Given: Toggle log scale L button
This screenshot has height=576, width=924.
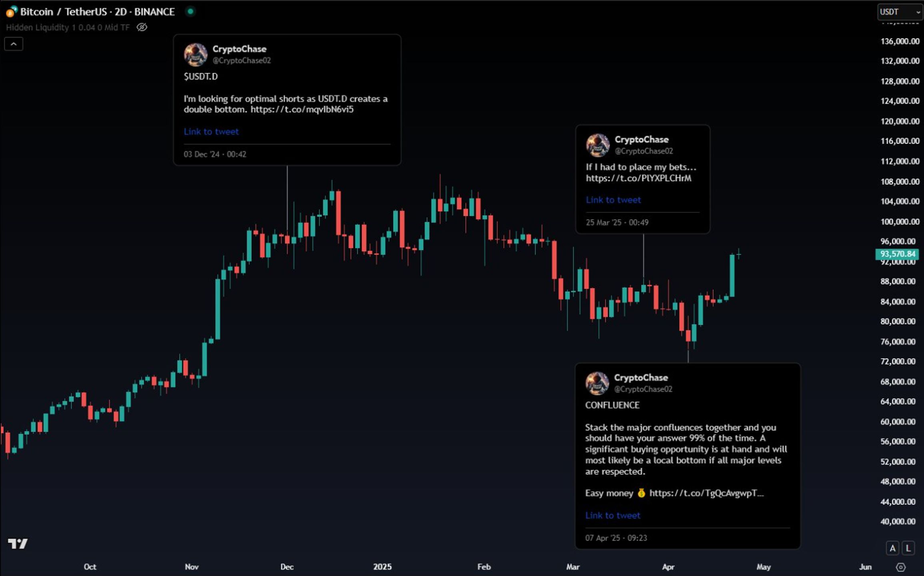Looking at the screenshot, I should pos(908,548).
